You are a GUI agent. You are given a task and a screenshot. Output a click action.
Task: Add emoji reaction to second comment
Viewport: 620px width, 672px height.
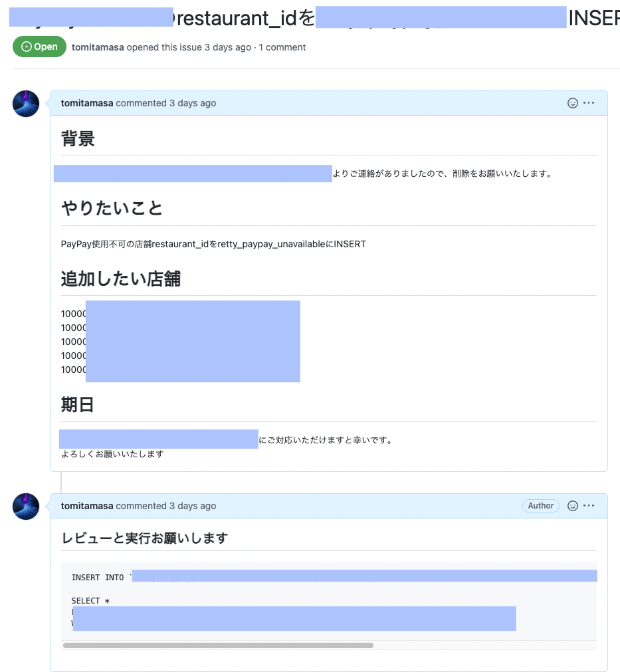click(572, 506)
